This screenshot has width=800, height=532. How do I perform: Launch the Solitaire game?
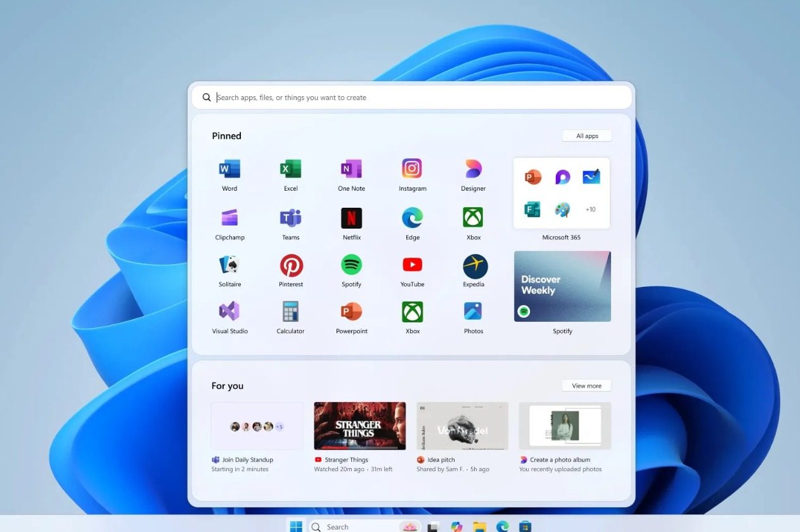(229, 265)
